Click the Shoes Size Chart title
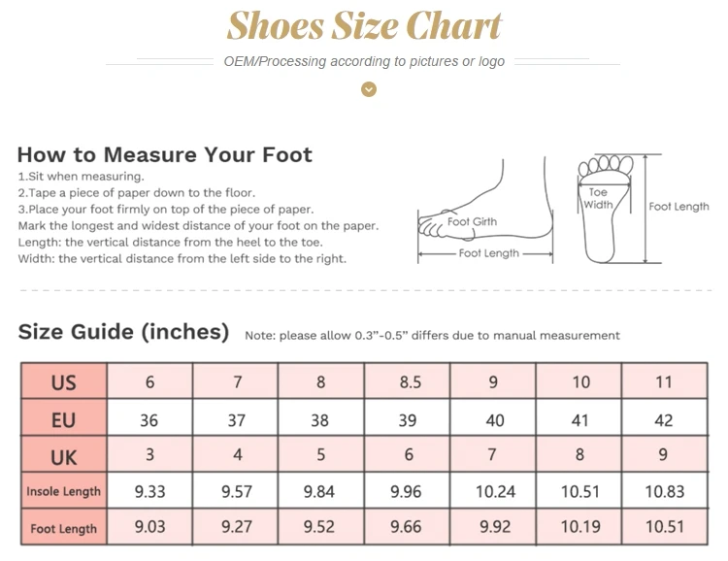 364,26
